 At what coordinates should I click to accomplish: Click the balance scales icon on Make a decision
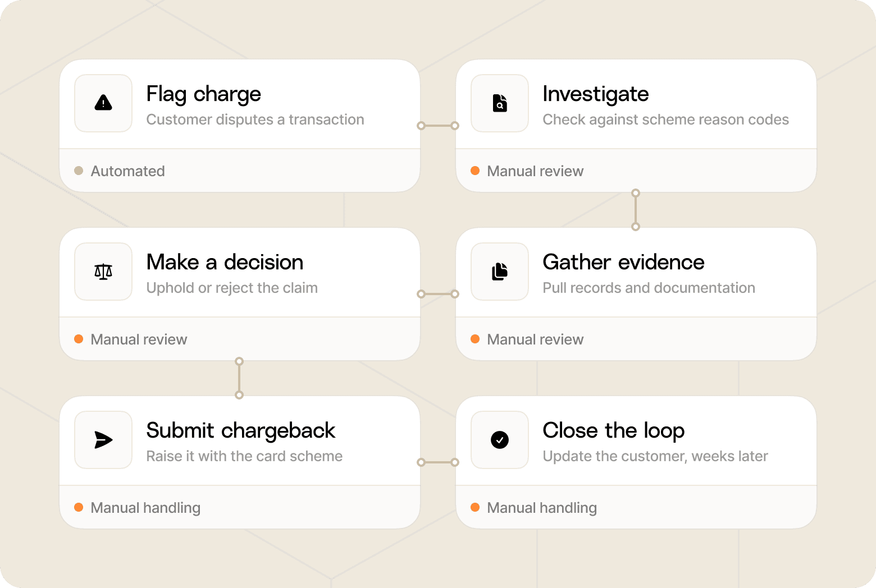tap(103, 272)
